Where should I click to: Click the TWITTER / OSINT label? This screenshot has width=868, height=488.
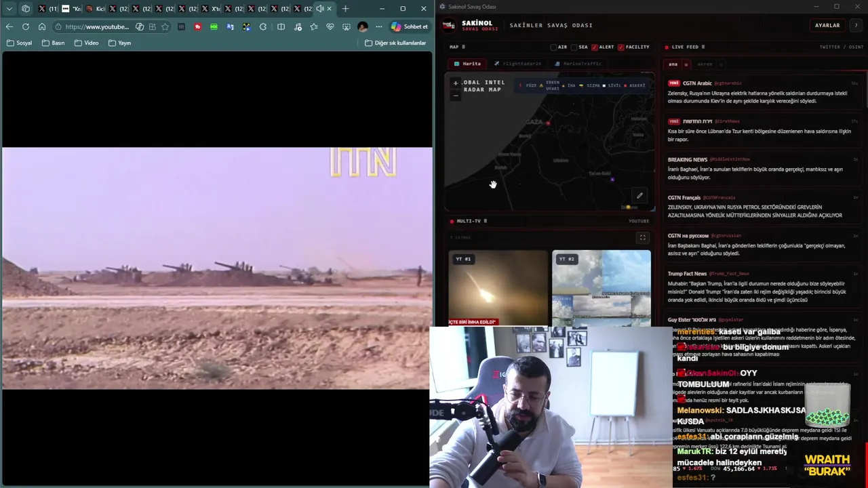(x=842, y=47)
